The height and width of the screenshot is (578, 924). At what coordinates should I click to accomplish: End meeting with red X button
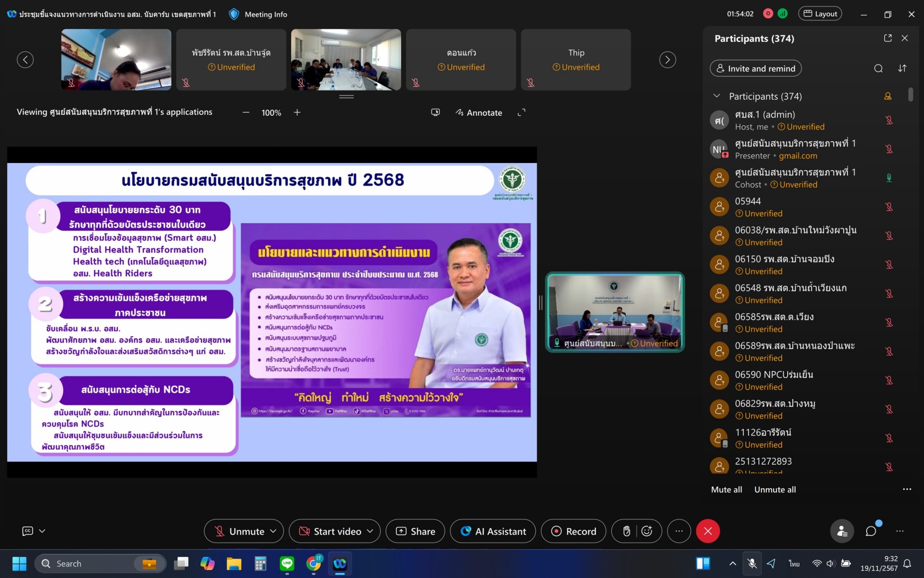[x=708, y=531]
